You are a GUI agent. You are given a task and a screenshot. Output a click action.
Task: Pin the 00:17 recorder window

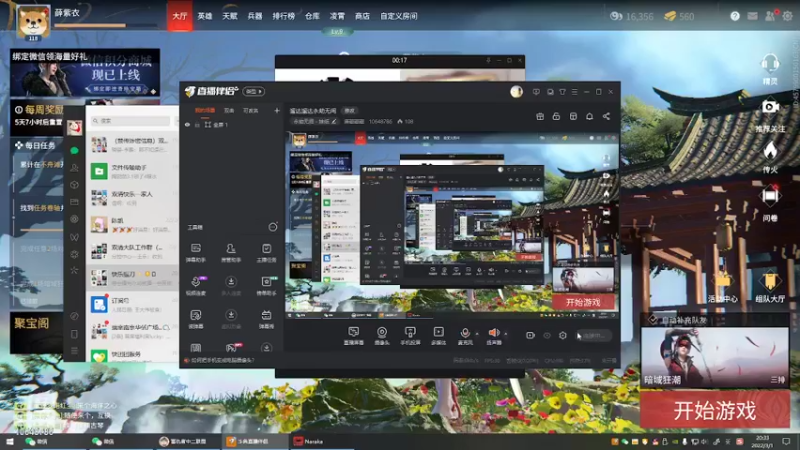[x=488, y=60]
